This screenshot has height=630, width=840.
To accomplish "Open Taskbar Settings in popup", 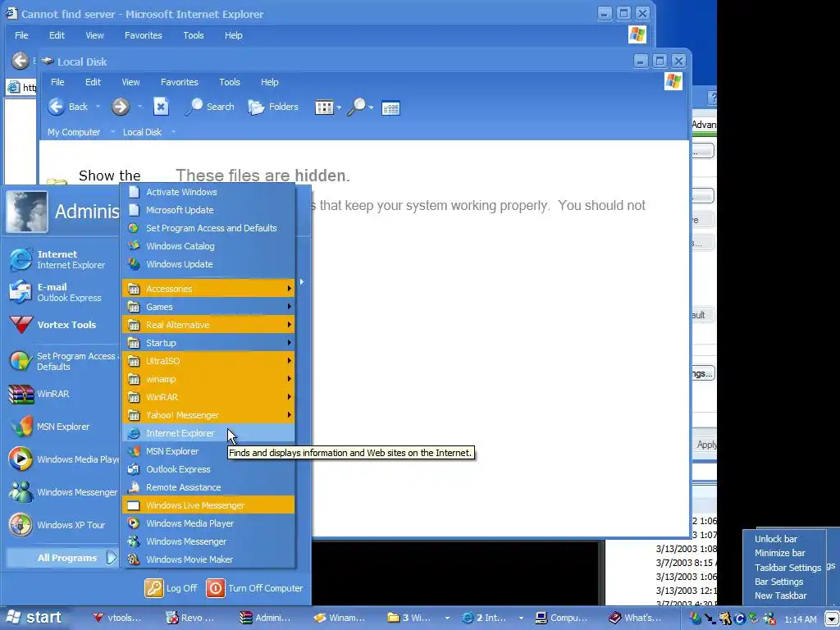I will point(787,568).
